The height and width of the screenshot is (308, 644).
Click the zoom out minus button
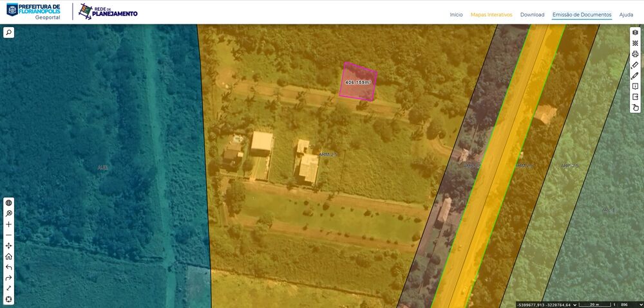coord(8,235)
